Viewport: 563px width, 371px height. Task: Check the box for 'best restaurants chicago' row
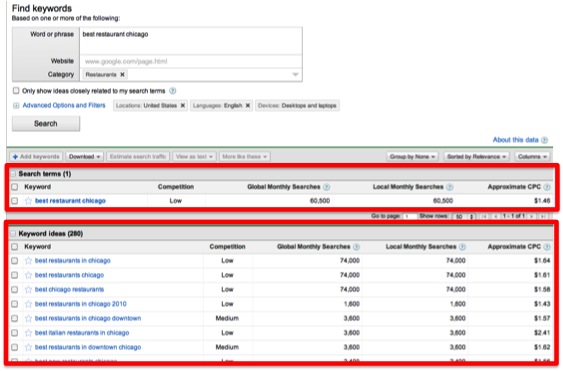(x=14, y=275)
